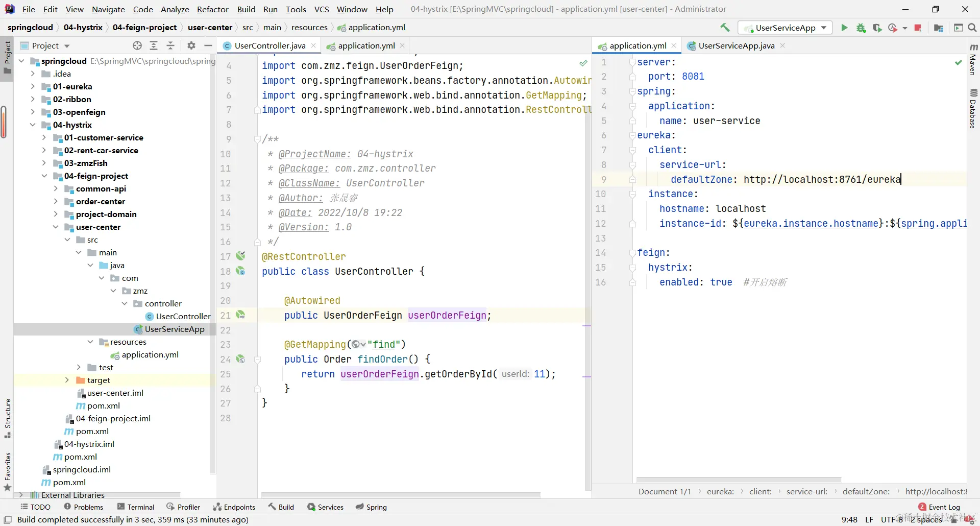980x526 pixels.
Task: Click the autowired gutter icon on line 21
Action: pyautogui.click(x=240, y=315)
